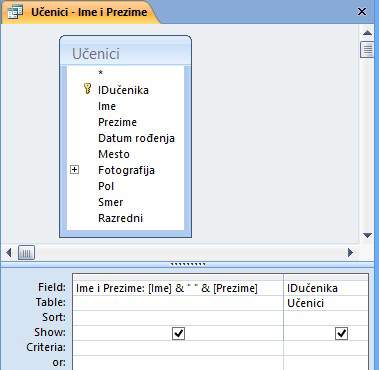Image resolution: width=379 pixels, height=370 pixels.
Task: Uncheck Show box for Ime i Prezime column
Action: pos(178,333)
